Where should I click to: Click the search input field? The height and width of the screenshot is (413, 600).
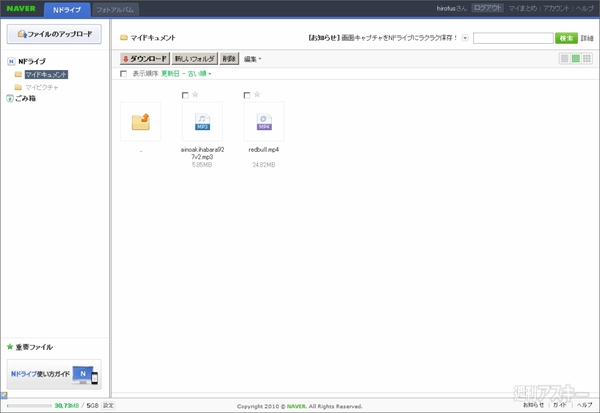[x=513, y=38]
